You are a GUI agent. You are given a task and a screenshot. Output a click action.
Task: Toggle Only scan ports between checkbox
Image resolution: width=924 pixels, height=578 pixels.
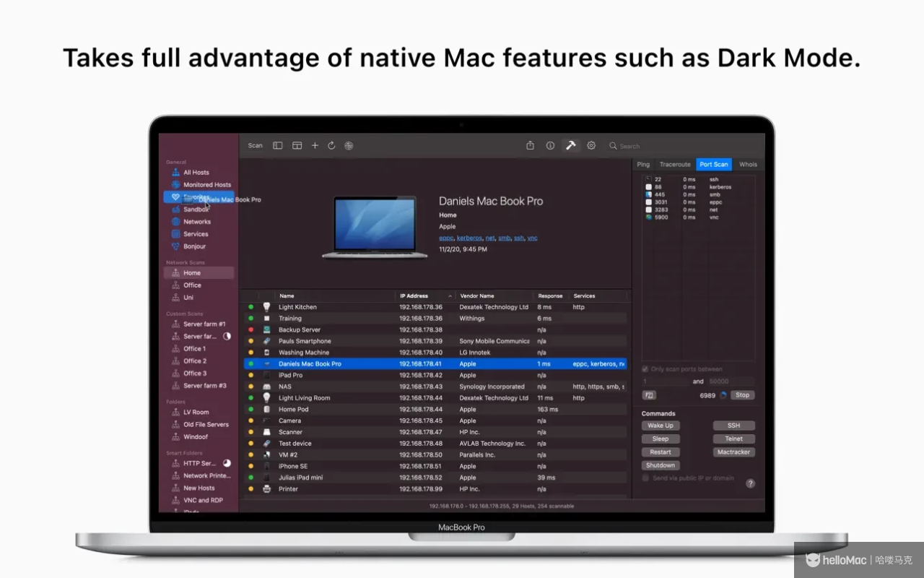[x=645, y=369]
